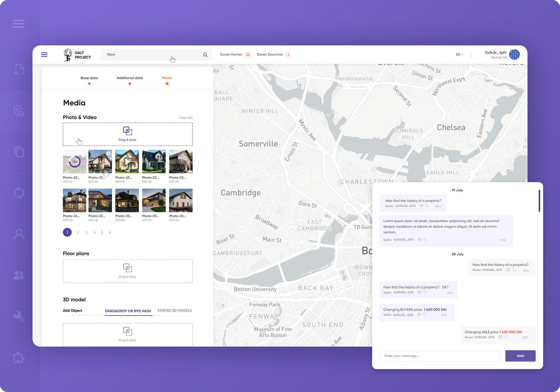Screen dimensions: 560x392
Task: Copy icon in Lorem ipsum message
Action: coord(419,240)
